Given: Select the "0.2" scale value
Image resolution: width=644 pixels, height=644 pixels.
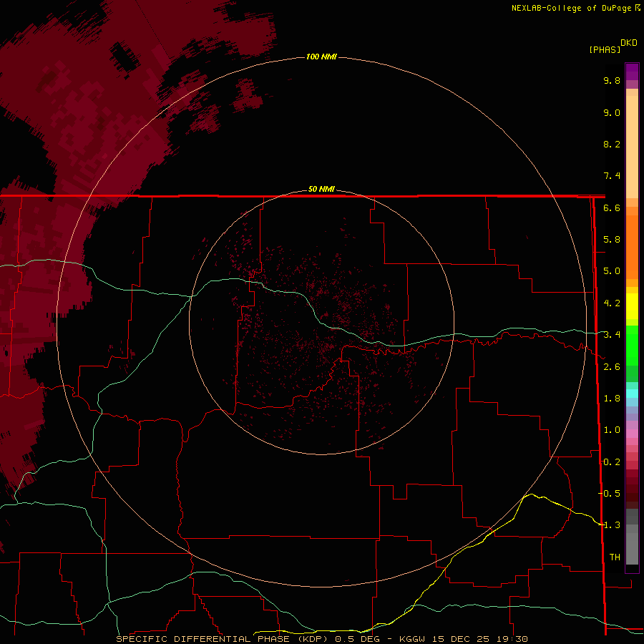Looking at the screenshot, I should pos(612,462).
